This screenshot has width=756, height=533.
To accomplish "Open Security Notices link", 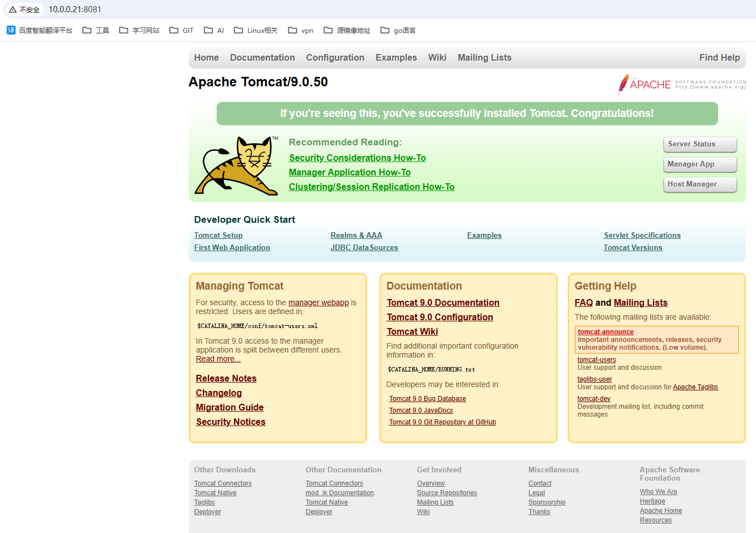I will point(231,422).
